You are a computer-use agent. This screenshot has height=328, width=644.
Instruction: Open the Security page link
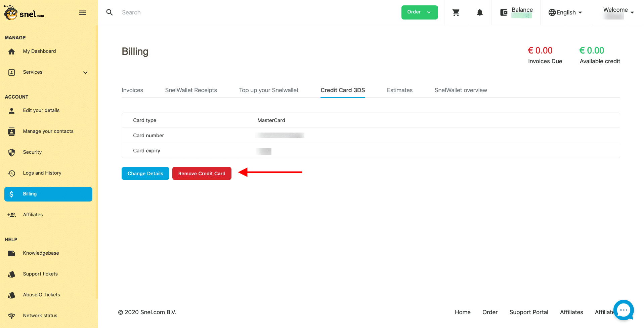tap(32, 152)
